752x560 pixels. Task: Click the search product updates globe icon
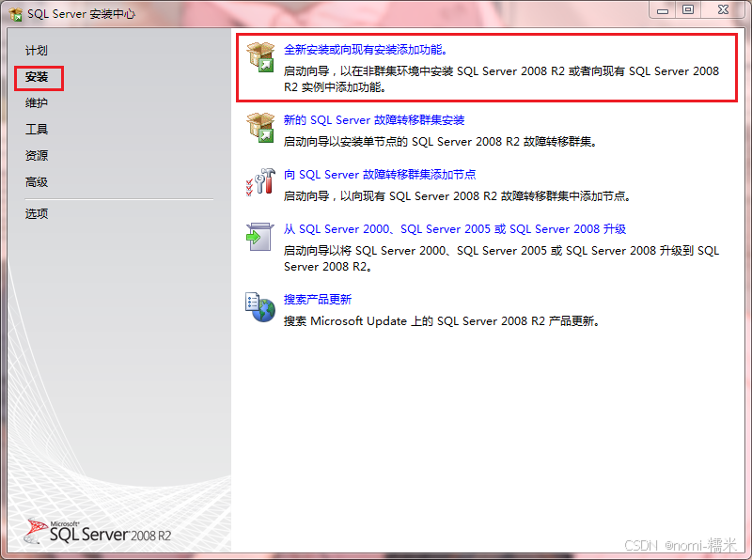coord(260,307)
